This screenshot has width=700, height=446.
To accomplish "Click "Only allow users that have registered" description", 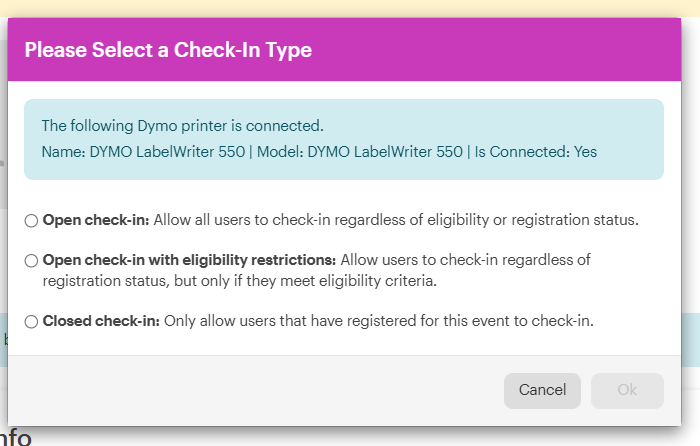I will coord(378,322).
